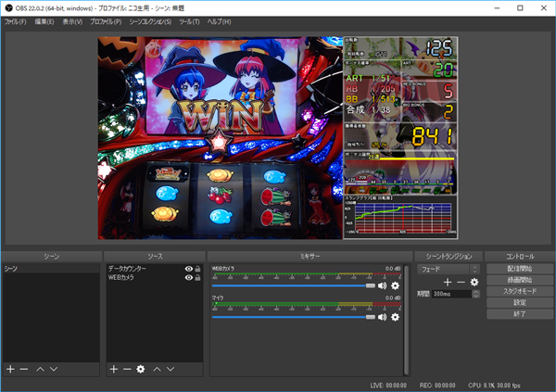Add a scene transition with plus
The image size is (556, 392).
click(x=448, y=282)
